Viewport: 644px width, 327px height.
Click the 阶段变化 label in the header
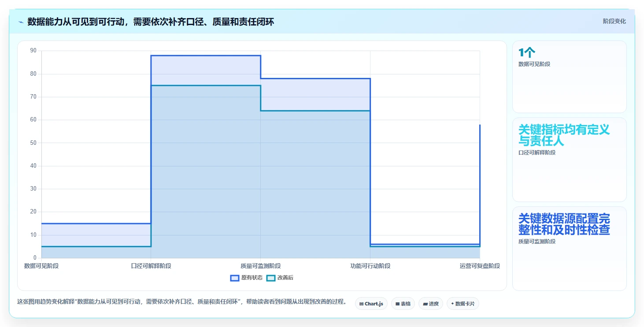coord(614,22)
